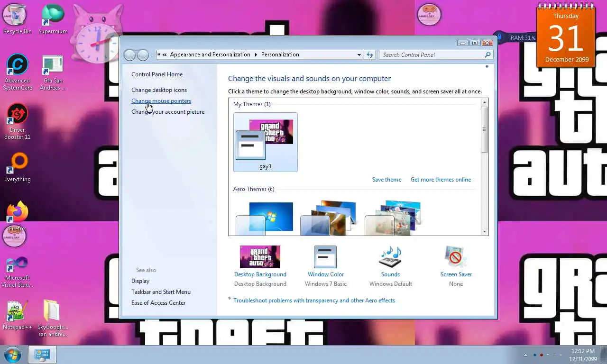Expand the double-chevron breadcrumb menu
The height and width of the screenshot is (364, 607).
pos(165,55)
